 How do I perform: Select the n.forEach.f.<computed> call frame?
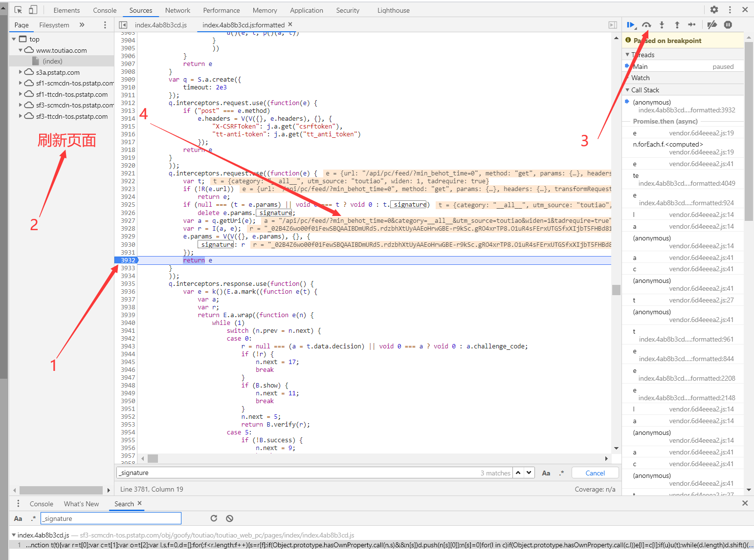coord(683,148)
